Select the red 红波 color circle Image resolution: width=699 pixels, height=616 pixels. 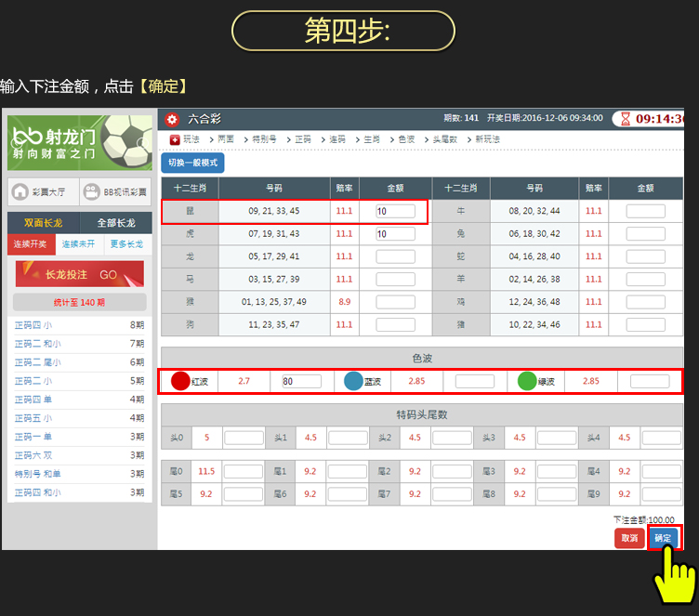coord(180,381)
